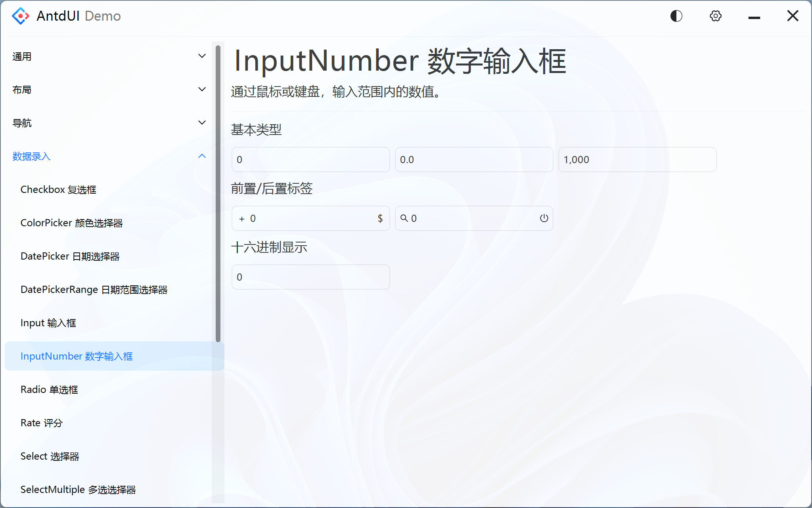The width and height of the screenshot is (812, 508).
Task: Click the AntdUI logo icon
Action: coord(20,16)
